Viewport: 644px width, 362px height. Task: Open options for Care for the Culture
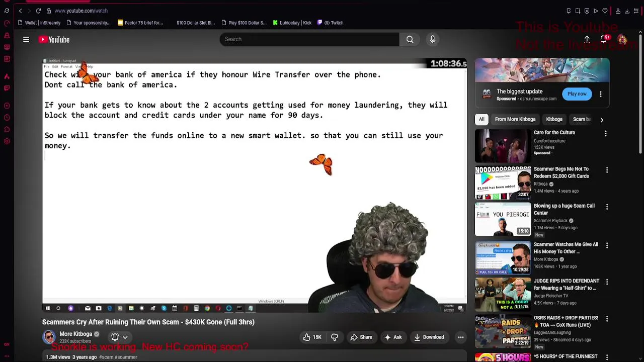pos(606,133)
